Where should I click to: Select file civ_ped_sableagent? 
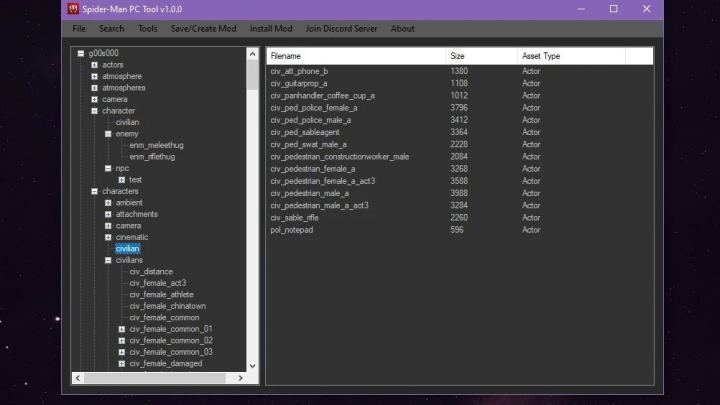305,132
